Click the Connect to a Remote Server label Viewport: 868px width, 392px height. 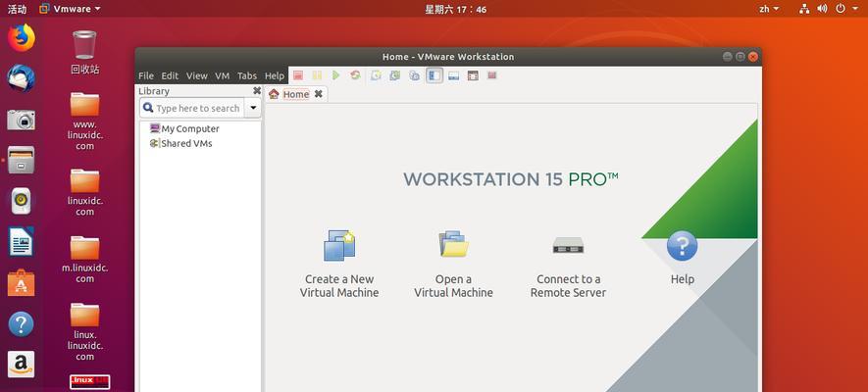(x=568, y=286)
